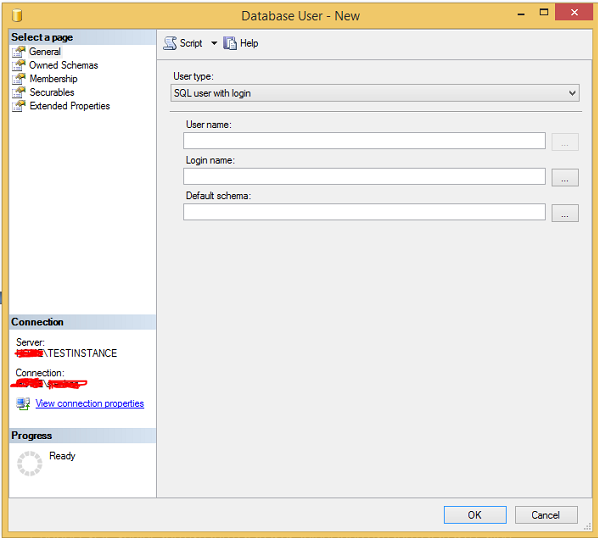
Task: Click the Ready progress spinner
Action: [29, 463]
